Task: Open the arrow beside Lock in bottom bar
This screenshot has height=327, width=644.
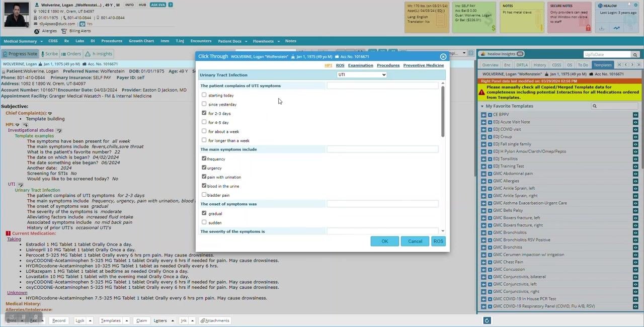Action: tap(90, 320)
